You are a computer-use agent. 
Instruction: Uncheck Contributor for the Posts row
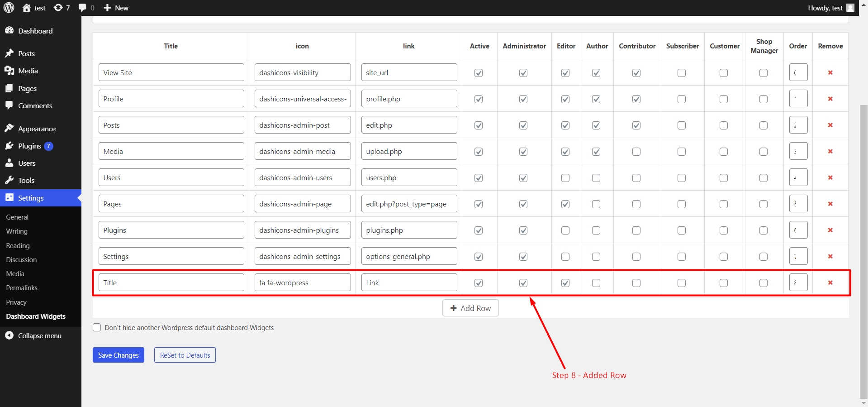[x=636, y=125]
